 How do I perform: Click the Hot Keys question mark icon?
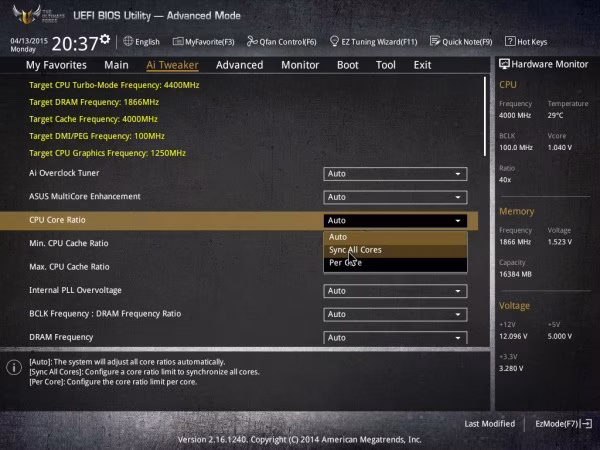[x=510, y=41]
